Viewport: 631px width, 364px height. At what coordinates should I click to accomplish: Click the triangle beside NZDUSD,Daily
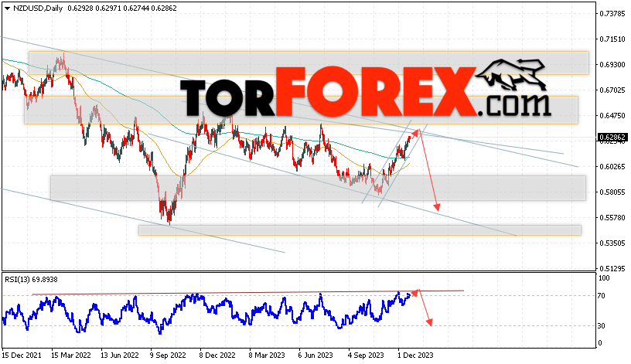pos(7,9)
